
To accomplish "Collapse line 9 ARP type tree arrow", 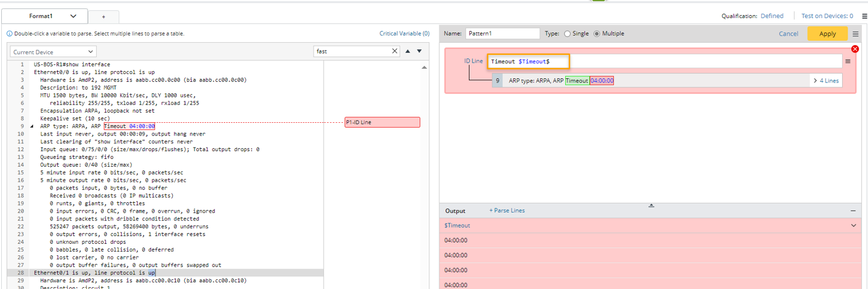I will 31,126.
